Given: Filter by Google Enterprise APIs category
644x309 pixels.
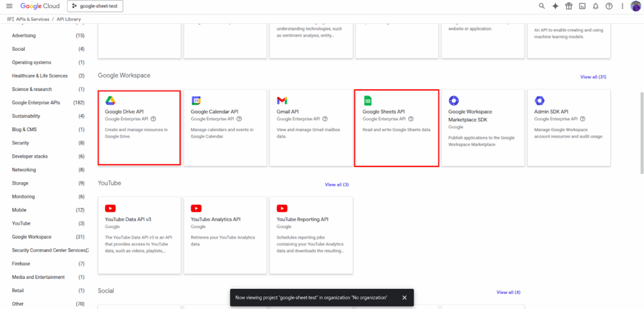Looking at the screenshot, I should tap(36, 102).
